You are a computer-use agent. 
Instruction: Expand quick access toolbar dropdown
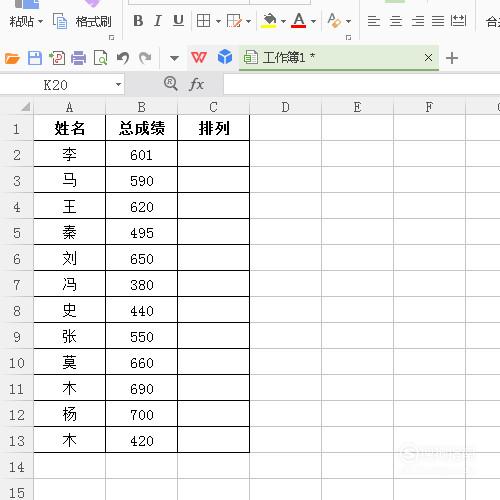[174, 59]
